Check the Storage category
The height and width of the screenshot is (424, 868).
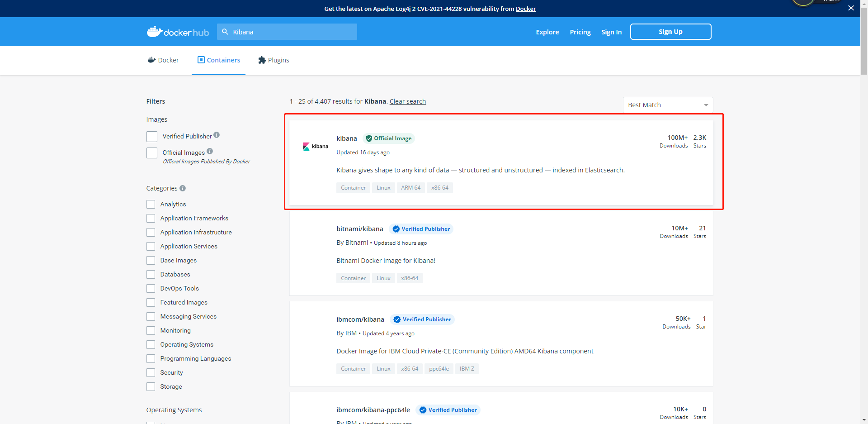pos(151,387)
